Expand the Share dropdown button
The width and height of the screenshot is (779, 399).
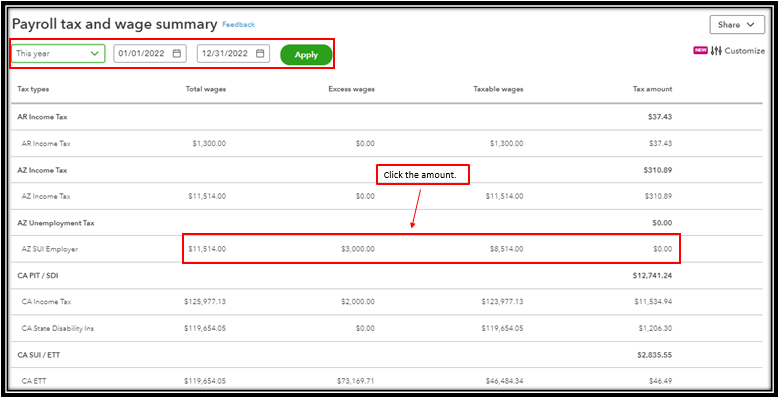coord(737,25)
